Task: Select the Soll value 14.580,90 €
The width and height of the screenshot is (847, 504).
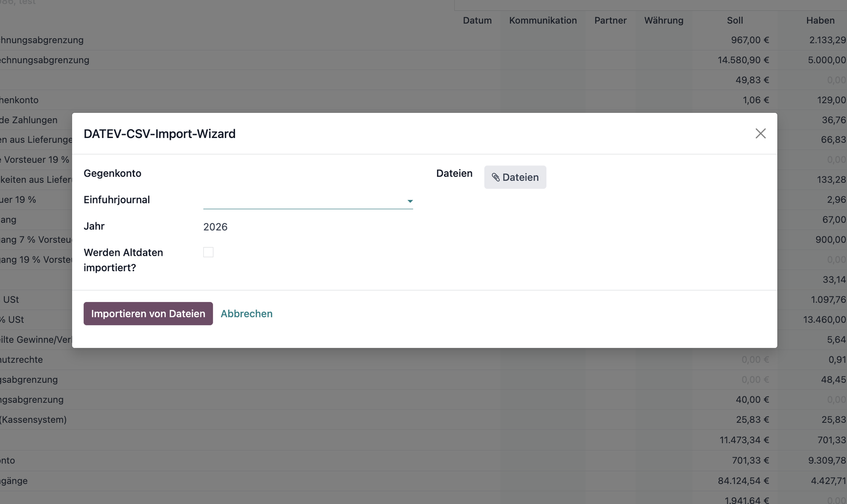Action: click(x=743, y=60)
